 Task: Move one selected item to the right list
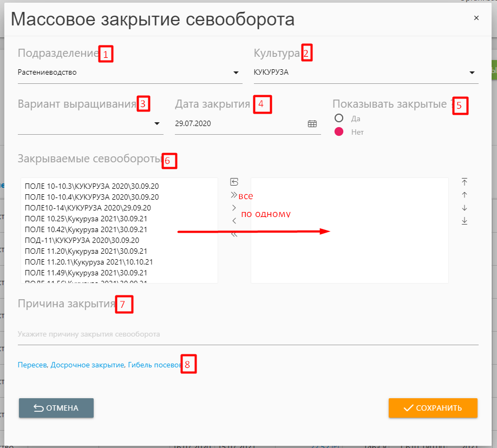point(234,208)
